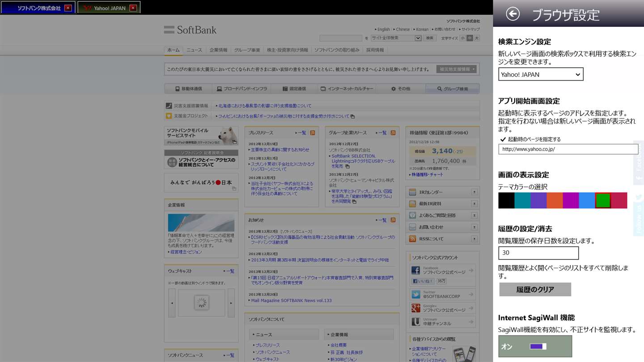
Task: Click webcast carousel next arrow
Action: [231, 303]
